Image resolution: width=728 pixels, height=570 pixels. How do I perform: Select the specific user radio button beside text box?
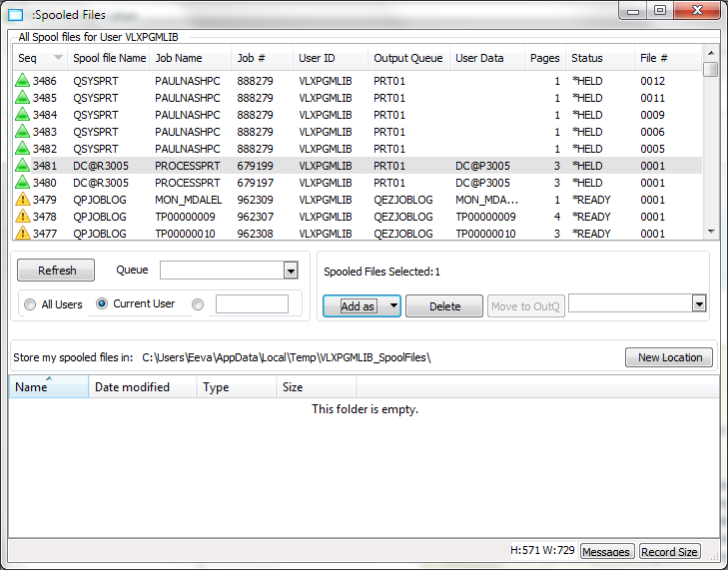coord(198,304)
